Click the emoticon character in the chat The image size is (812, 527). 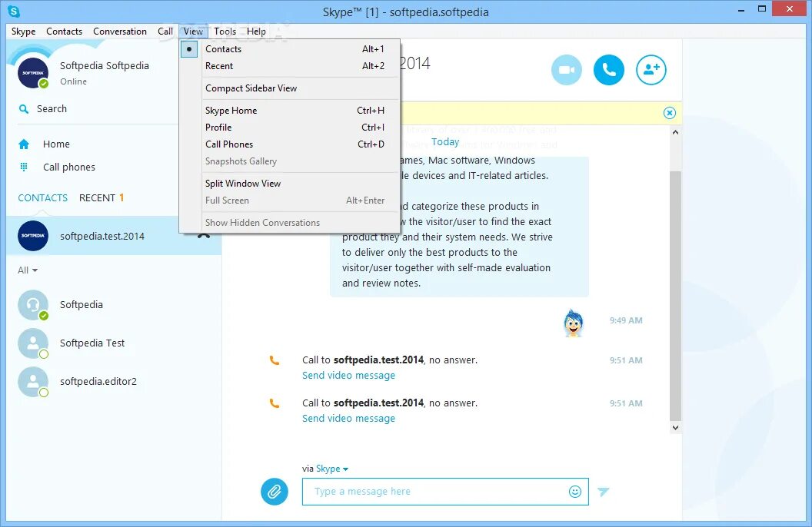pos(574,323)
